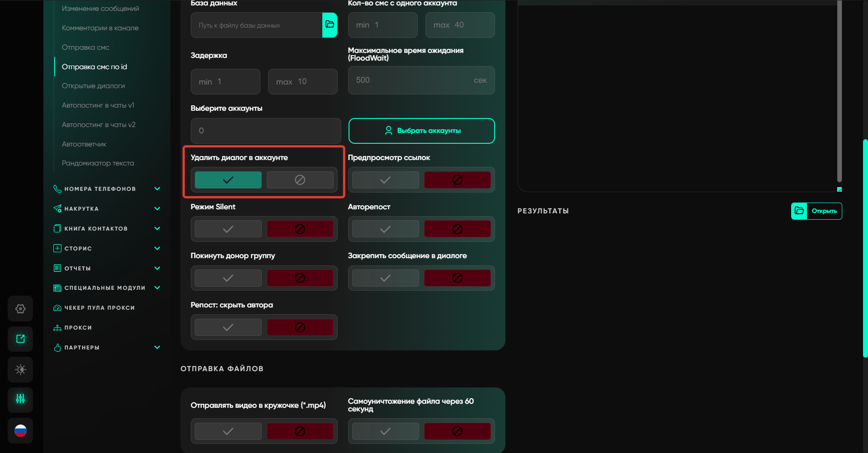
Task: Click the settings gear icon in left bar
Action: coord(20,309)
